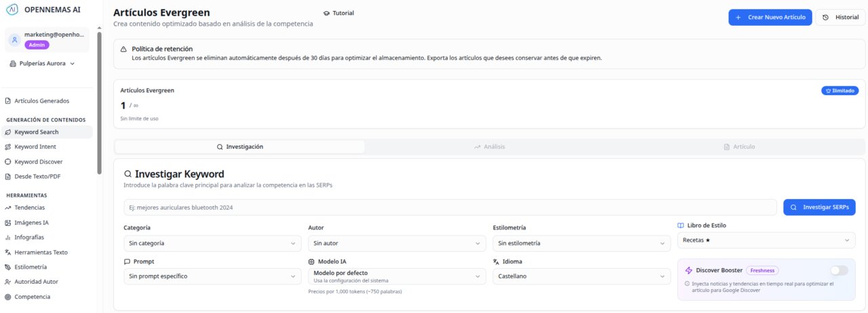Screen dimensions: 868x313
Task: Click the building icon next to Pulperías Aurora
Action: point(13,63)
